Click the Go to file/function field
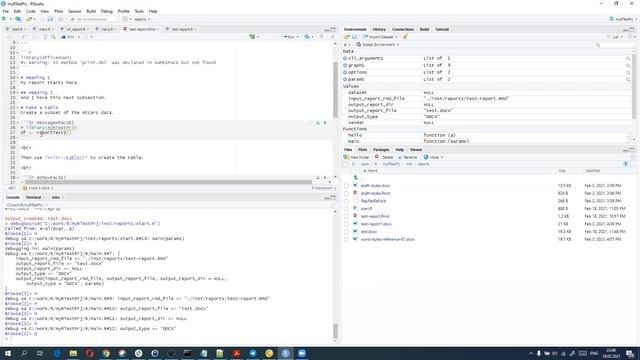The height and width of the screenshot is (360, 640). point(92,19)
